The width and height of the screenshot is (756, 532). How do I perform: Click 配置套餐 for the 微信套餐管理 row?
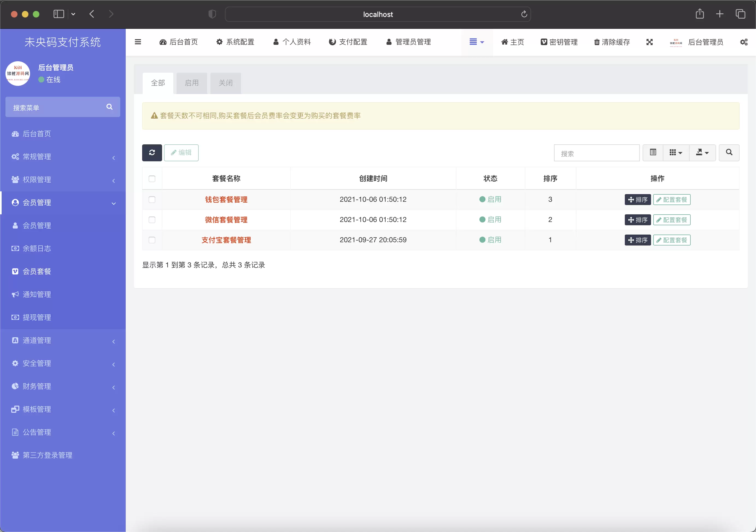672,220
